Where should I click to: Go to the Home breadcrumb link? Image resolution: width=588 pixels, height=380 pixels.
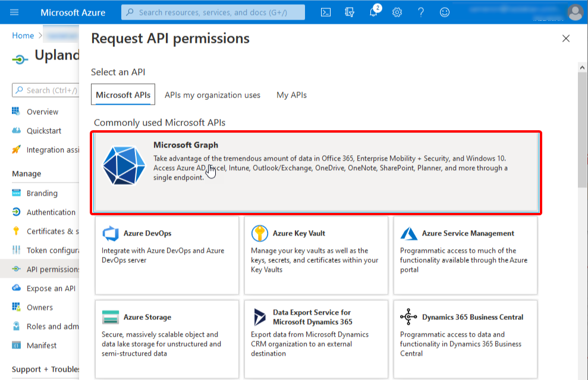click(x=23, y=36)
